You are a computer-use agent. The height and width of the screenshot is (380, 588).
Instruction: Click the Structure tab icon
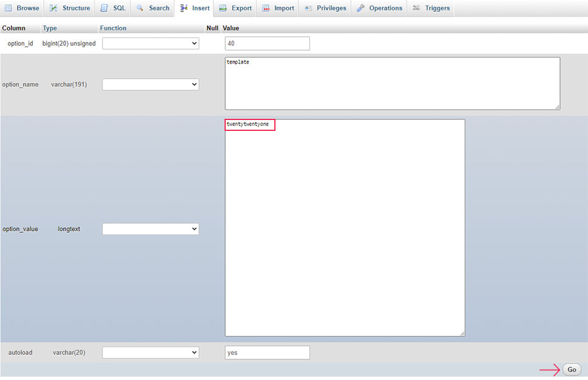coord(53,8)
